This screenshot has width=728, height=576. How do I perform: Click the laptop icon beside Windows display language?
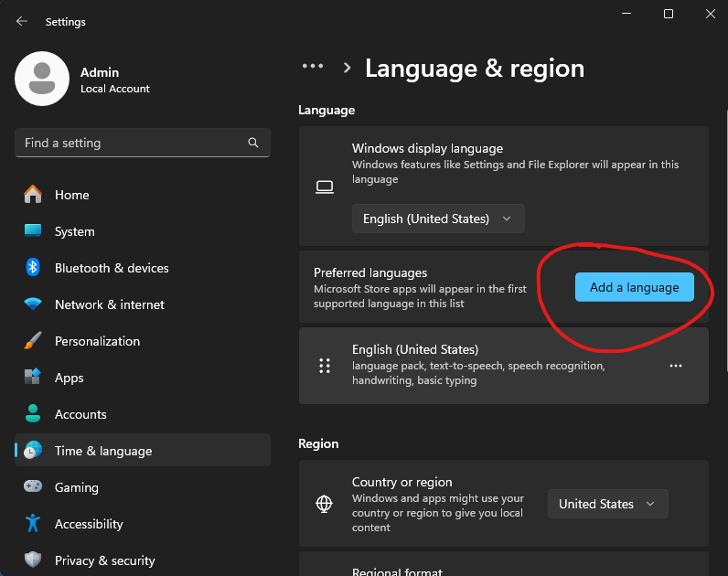click(325, 187)
